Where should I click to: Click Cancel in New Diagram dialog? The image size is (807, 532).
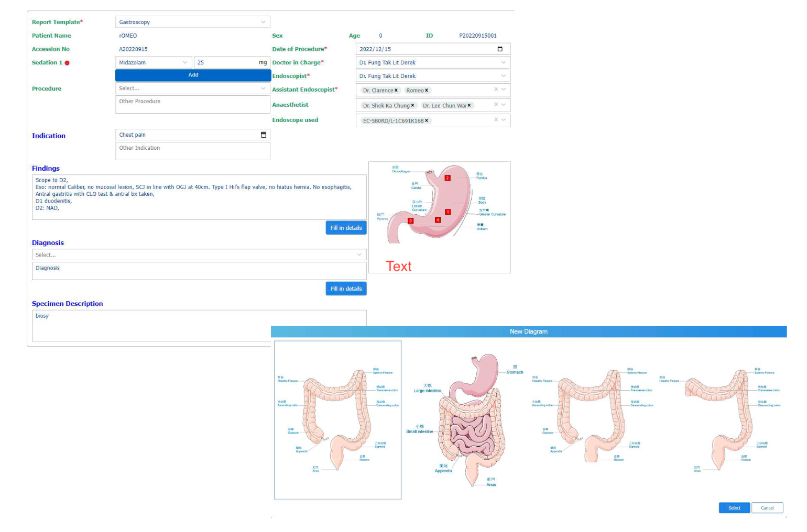coord(767,508)
